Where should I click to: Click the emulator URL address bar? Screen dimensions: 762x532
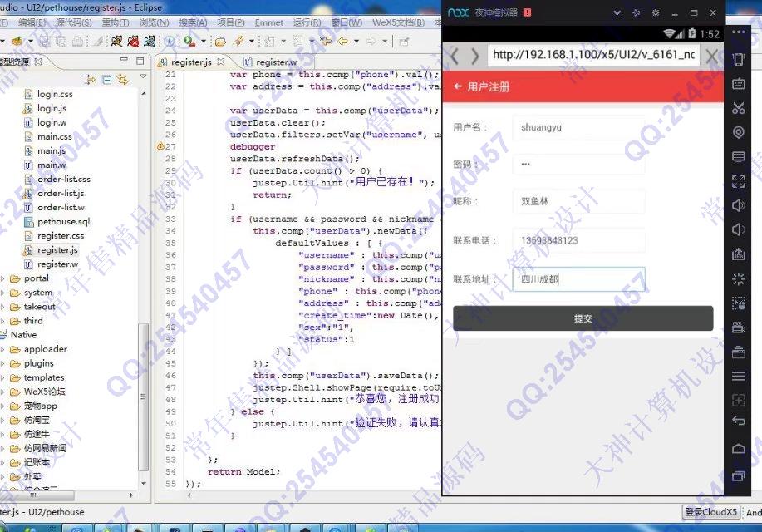pos(593,55)
